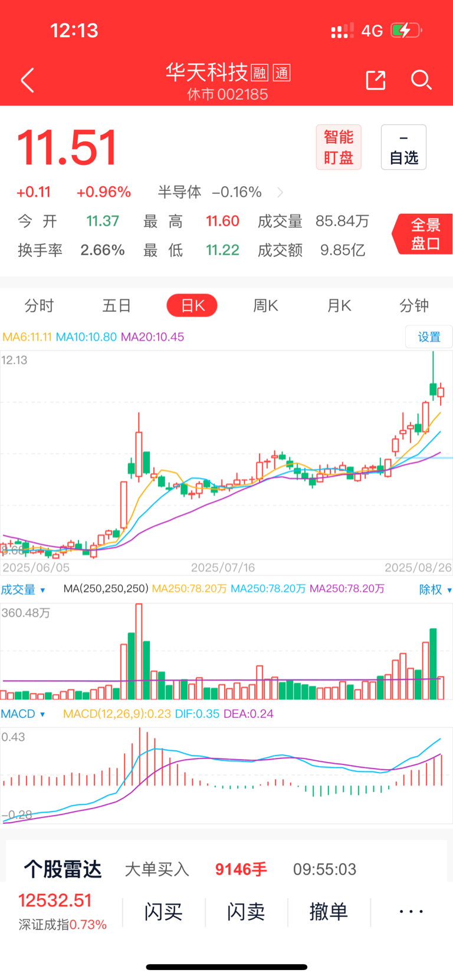Open the 成交量 indicator dropdown
This screenshot has width=453, height=980.
(23, 590)
